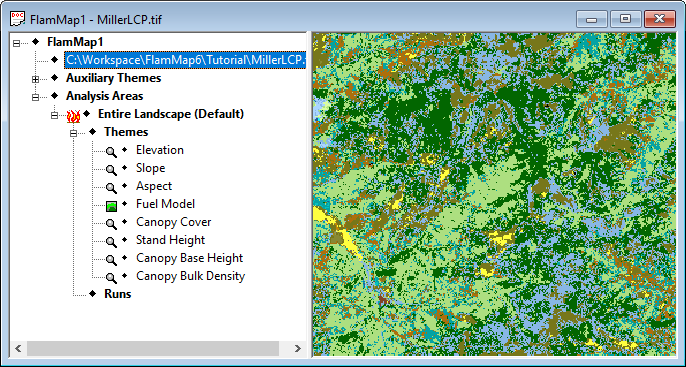Click the magnifier icon beside Canopy Bulk Density
The height and width of the screenshot is (367, 686).
click(x=111, y=278)
